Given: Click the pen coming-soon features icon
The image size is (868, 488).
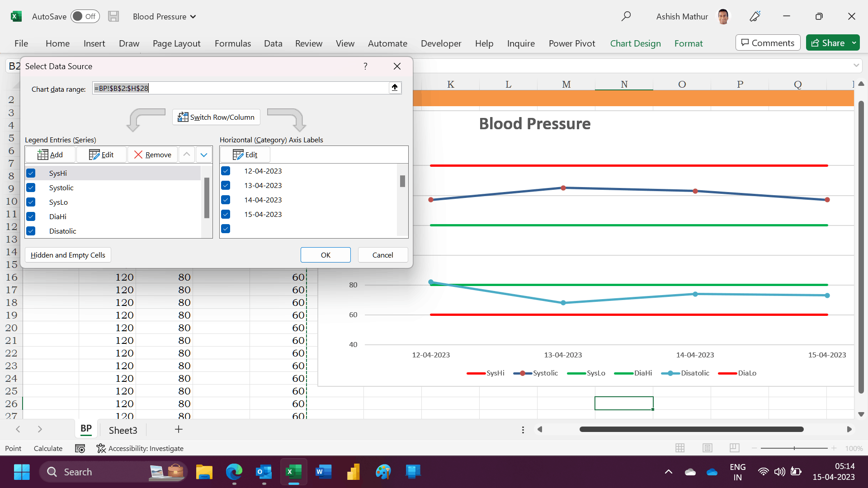Looking at the screenshot, I should 755,17.
